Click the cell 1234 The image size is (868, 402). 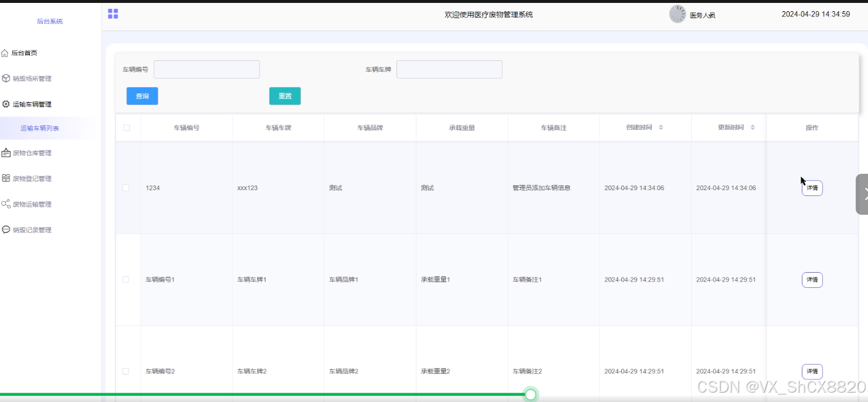click(x=153, y=188)
